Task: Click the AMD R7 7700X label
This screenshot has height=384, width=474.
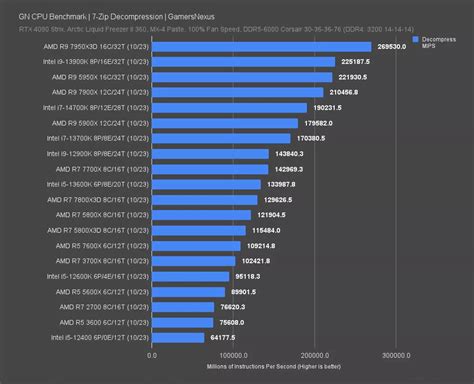Action: (102, 169)
